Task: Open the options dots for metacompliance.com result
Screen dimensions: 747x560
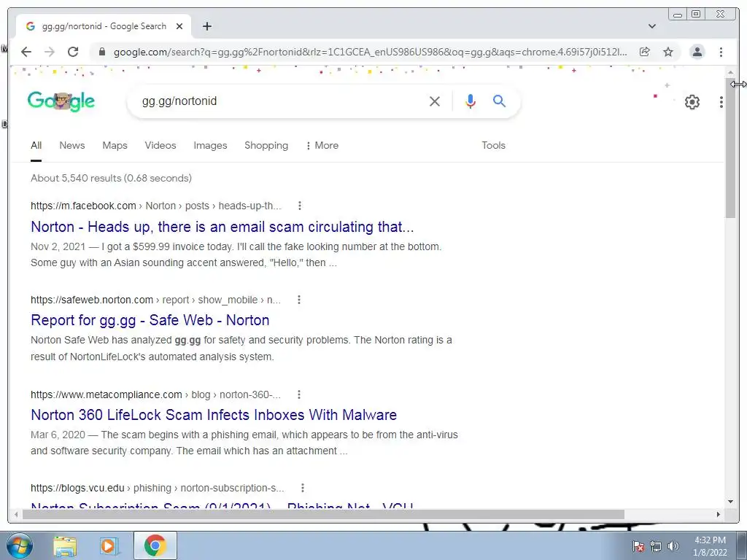Action: [298, 394]
